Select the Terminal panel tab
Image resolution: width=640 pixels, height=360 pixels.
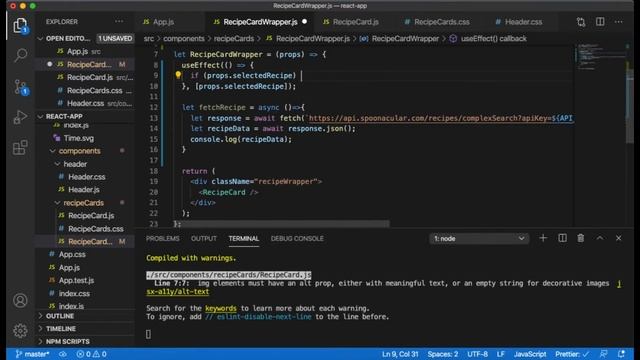244,238
